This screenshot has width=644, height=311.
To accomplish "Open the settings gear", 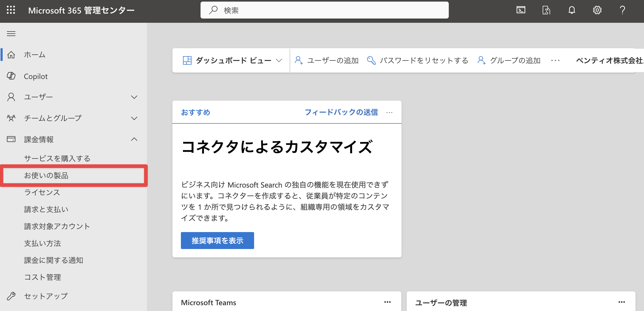I will pos(597,10).
